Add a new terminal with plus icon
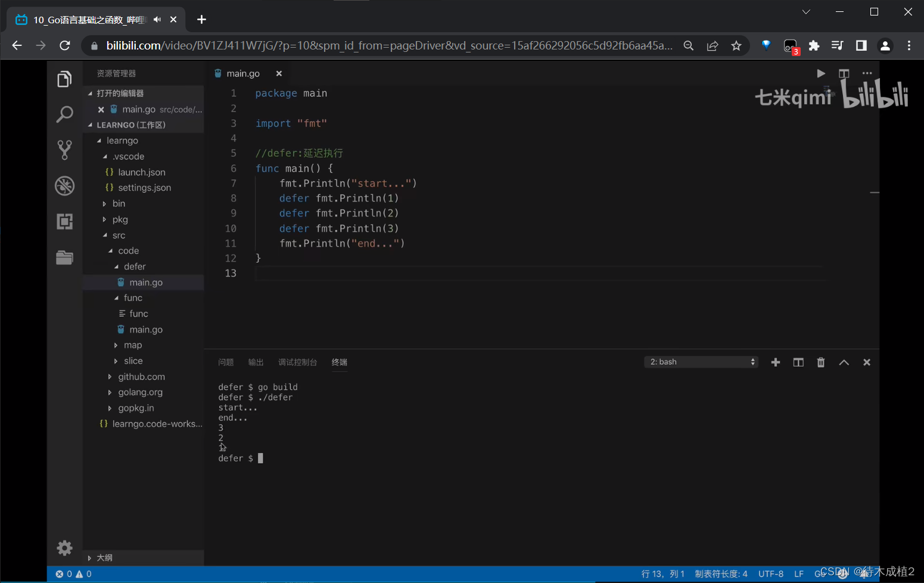 776,362
